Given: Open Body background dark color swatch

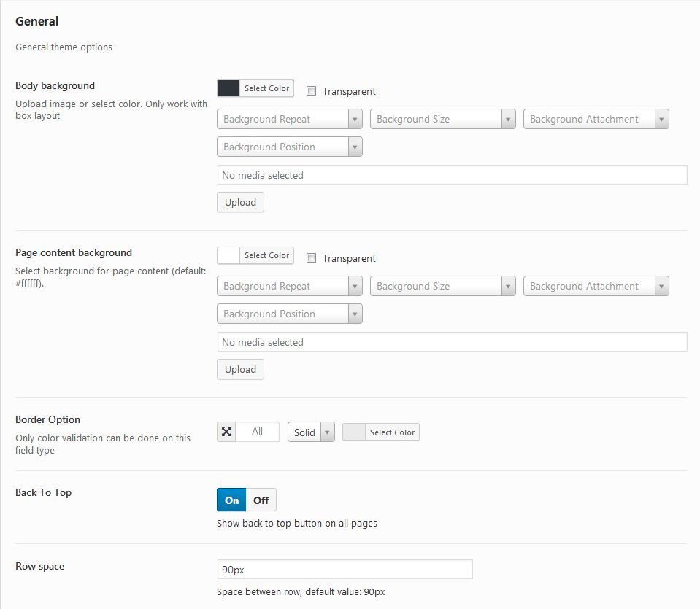Looking at the screenshot, I should tap(228, 88).
